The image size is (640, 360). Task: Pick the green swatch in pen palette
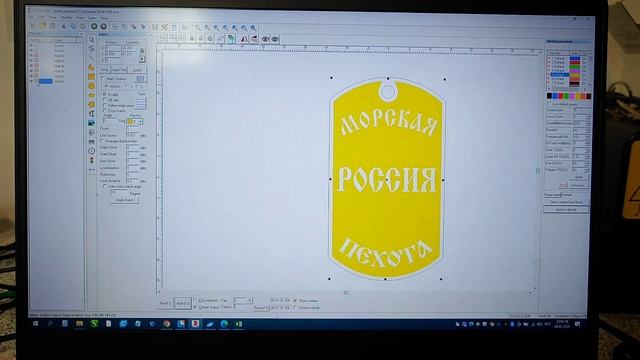point(566,96)
